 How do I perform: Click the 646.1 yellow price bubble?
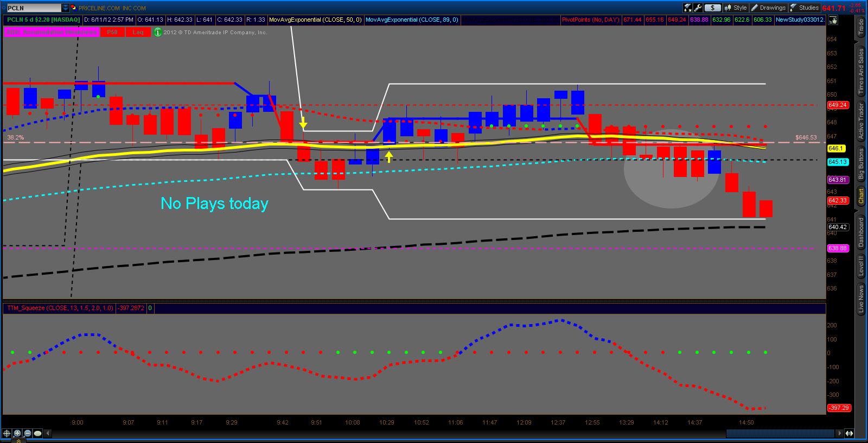pyautogui.click(x=836, y=148)
